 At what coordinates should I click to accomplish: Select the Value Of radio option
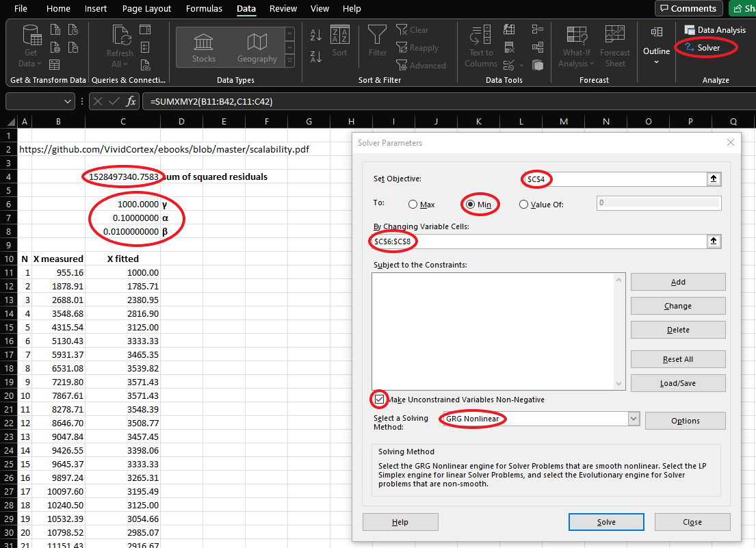coord(524,204)
